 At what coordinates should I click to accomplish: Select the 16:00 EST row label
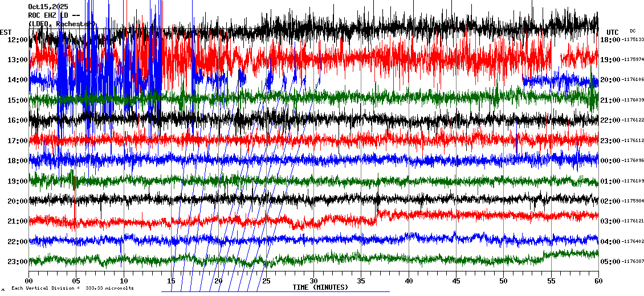pos(18,120)
